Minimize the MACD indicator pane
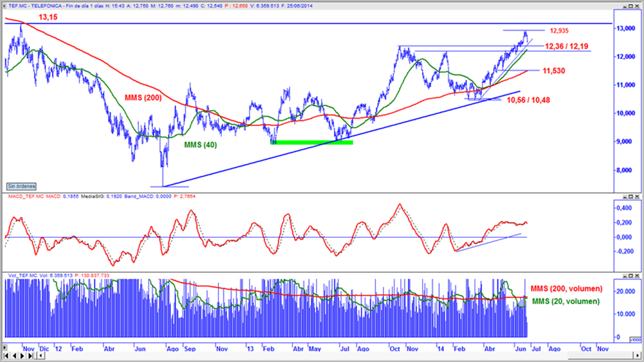 click(x=625, y=196)
